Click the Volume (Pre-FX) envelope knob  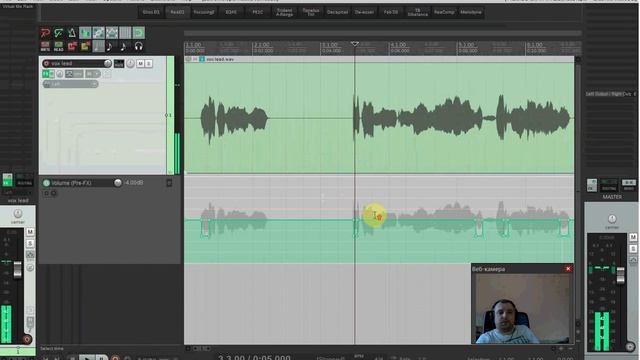pos(118,182)
